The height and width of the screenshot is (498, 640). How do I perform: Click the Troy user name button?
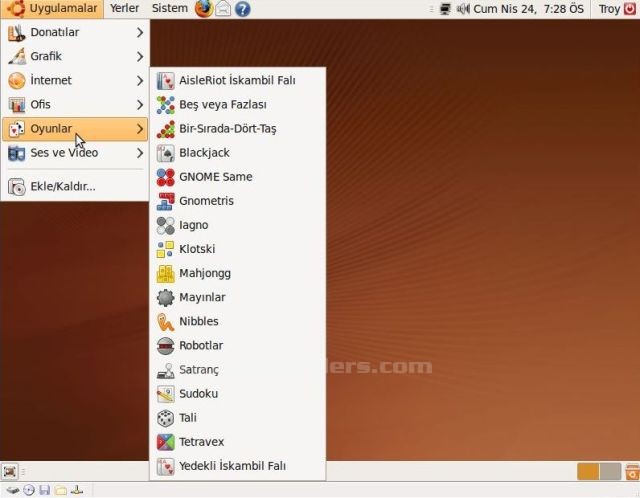click(609, 9)
